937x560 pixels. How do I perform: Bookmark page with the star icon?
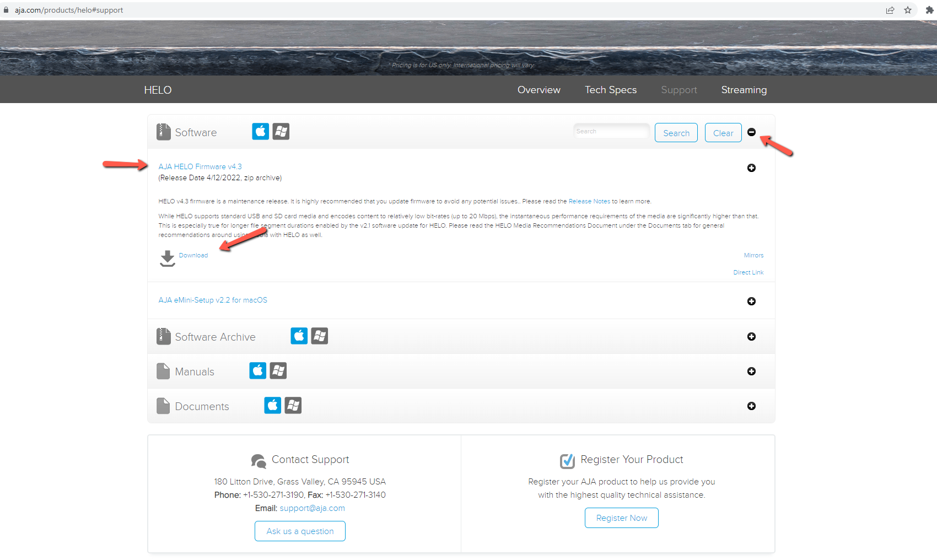click(x=908, y=10)
